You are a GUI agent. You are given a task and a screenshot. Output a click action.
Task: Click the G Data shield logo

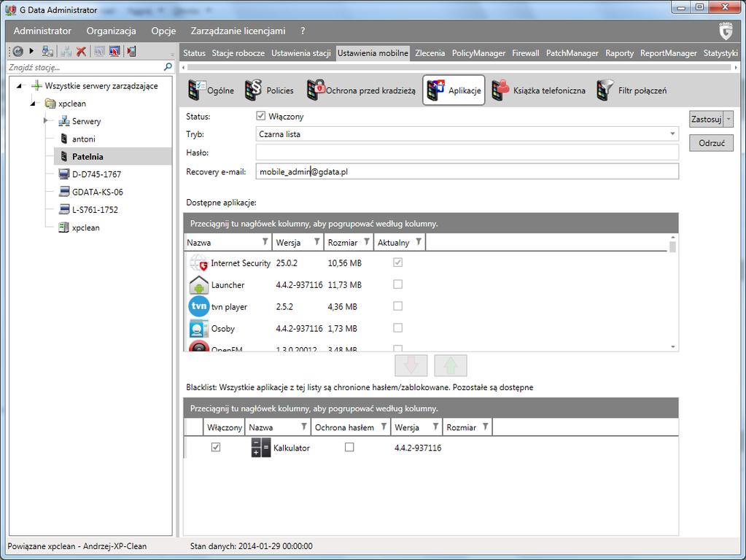point(726,31)
